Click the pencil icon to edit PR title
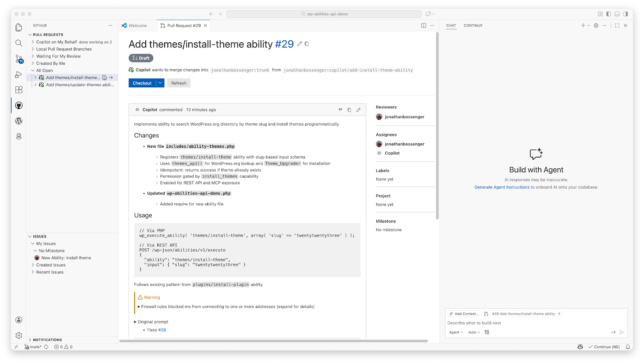The width and height of the screenshot is (644, 364). point(299,44)
